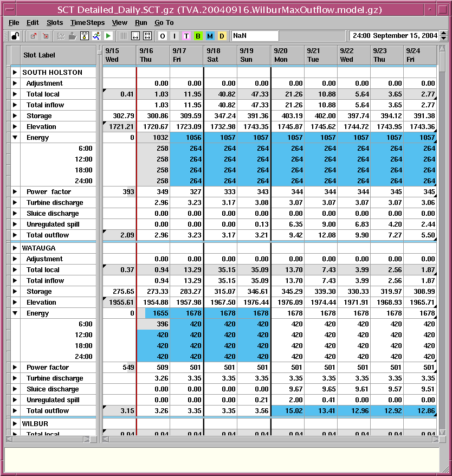This screenshot has width=452, height=476.
Task: Click data area horizontal scrollbar right arrow
Action: click(x=436, y=439)
